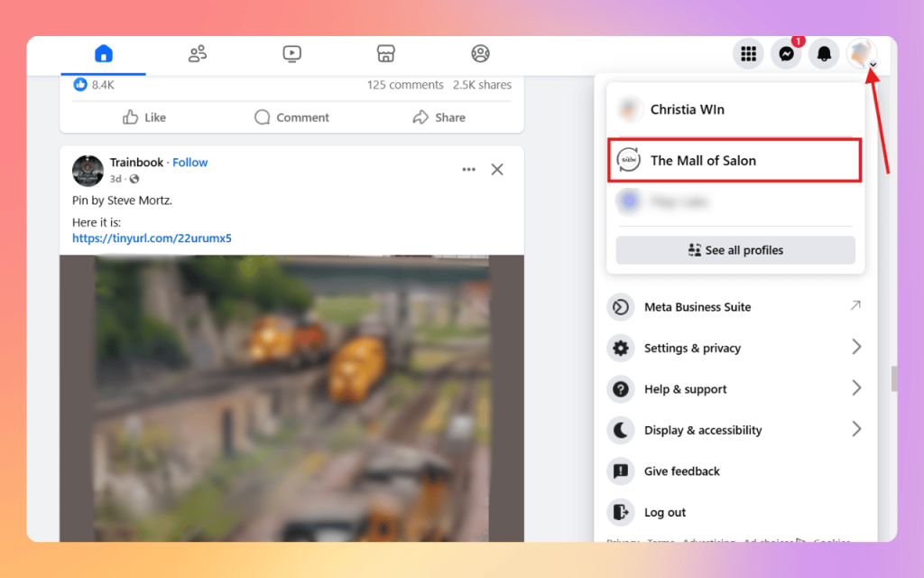View the 2.5K shares
924x578 pixels.
[x=482, y=85]
